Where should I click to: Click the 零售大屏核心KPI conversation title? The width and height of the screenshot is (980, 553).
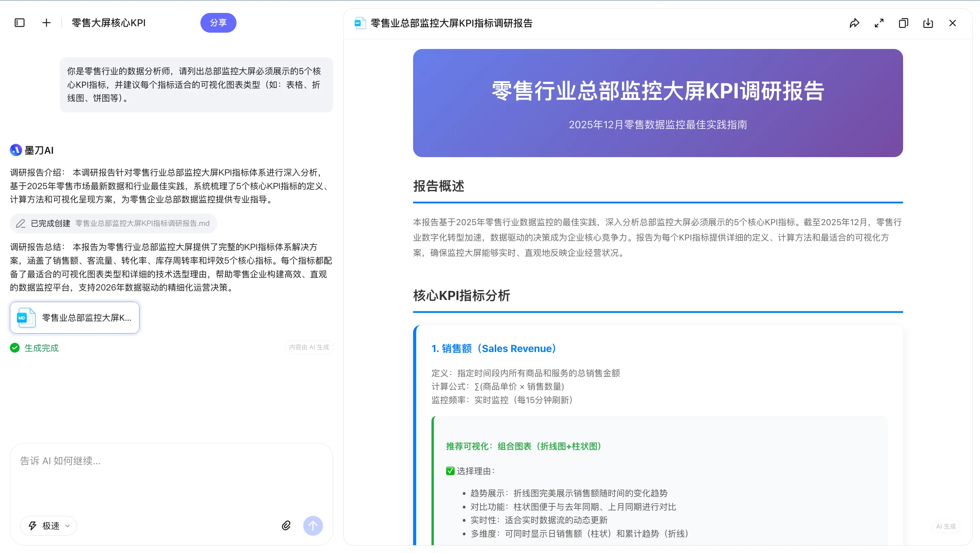click(109, 23)
